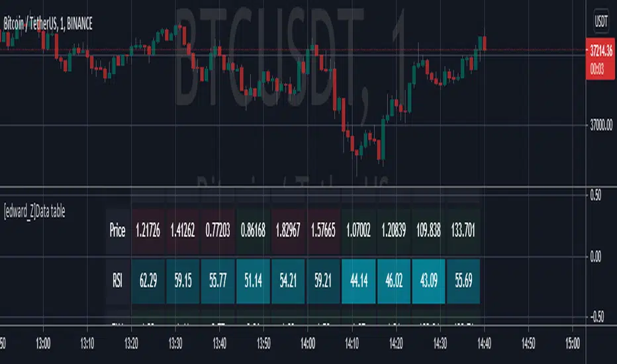617x364 pixels.
Task: Click RSI cell with value 62.29
Action: [148, 281]
